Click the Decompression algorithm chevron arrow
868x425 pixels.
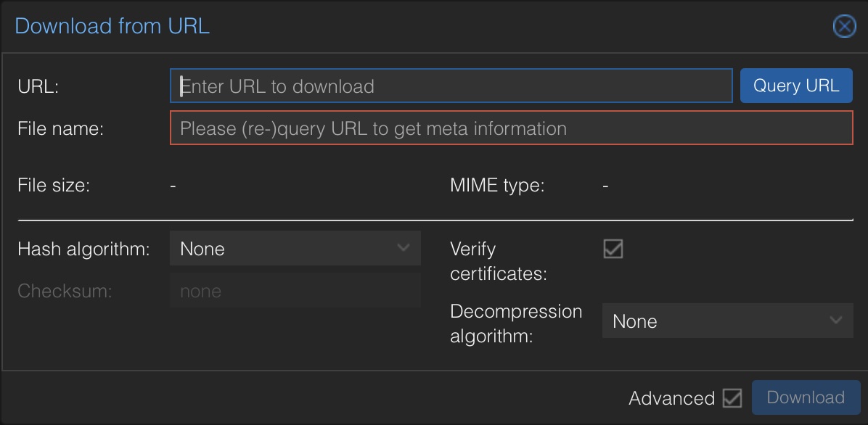click(836, 321)
